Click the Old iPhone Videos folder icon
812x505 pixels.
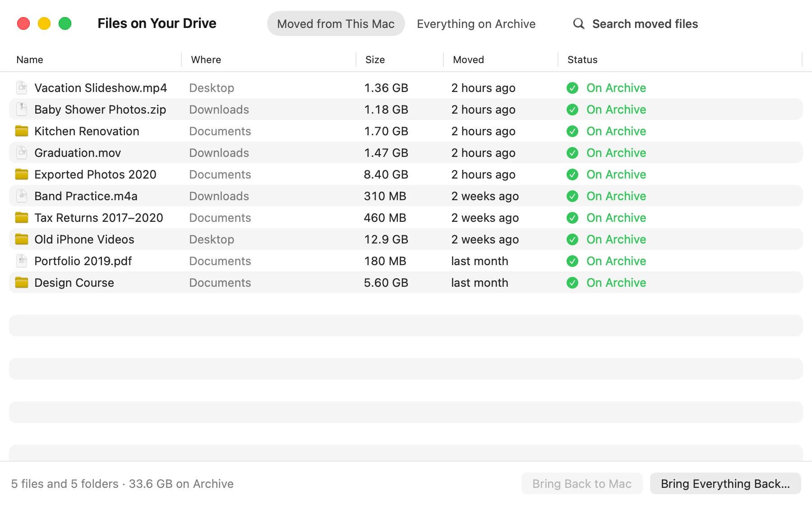[x=22, y=239]
